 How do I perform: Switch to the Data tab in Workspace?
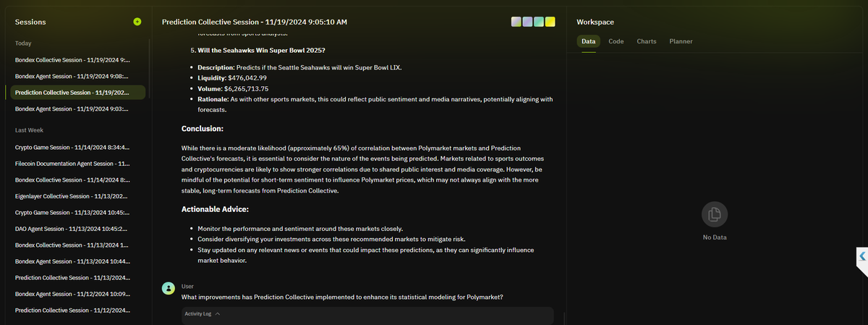[589, 41]
